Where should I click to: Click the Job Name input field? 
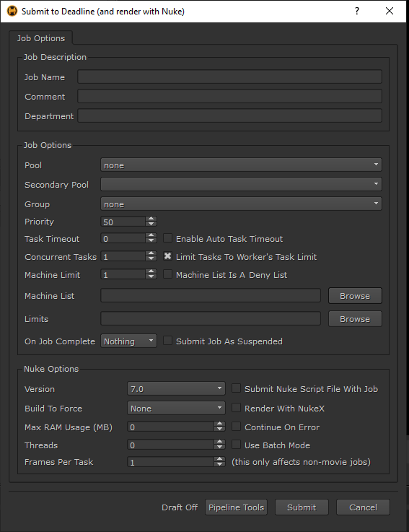[x=230, y=77]
